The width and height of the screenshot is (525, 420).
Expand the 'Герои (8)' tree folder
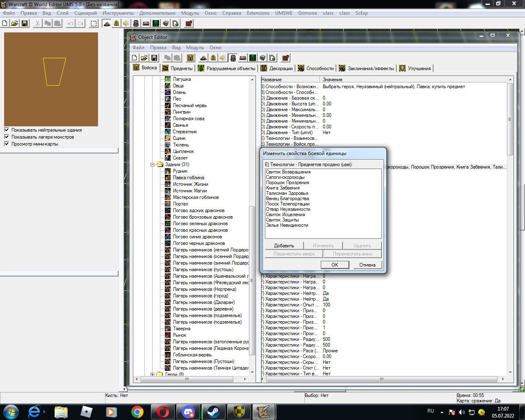click(x=153, y=374)
